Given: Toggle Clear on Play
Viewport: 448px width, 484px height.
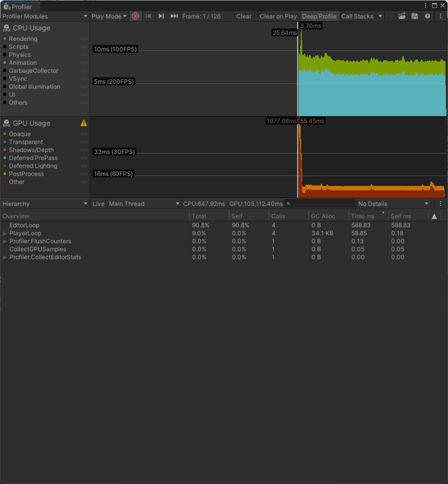Looking at the screenshot, I should click(278, 16).
